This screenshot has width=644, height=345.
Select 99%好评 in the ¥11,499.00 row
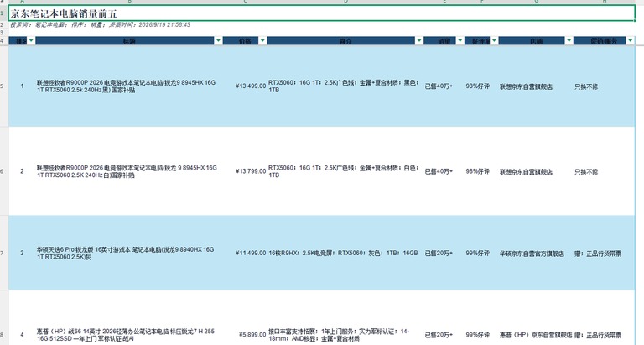pyautogui.click(x=481, y=253)
